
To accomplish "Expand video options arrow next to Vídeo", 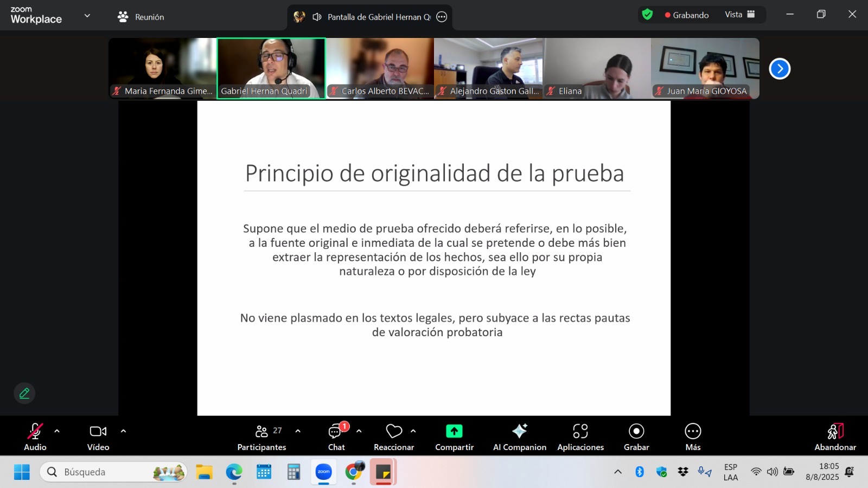I will tap(123, 431).
